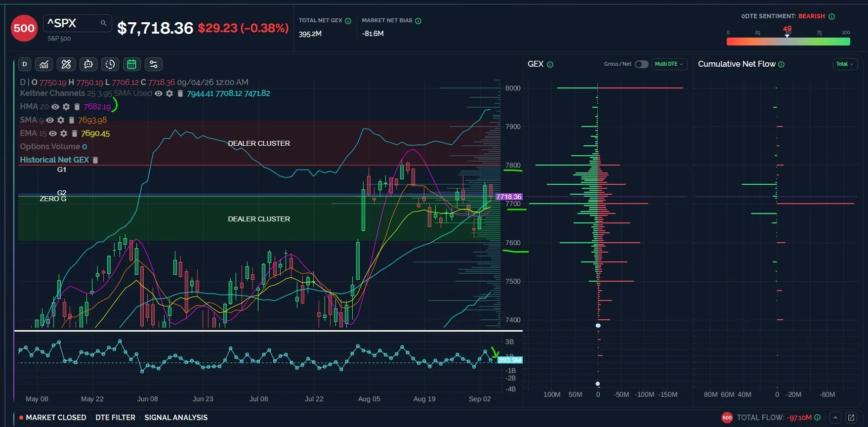
Task: Click the GEX panel info icon
Action: point(550,64)
